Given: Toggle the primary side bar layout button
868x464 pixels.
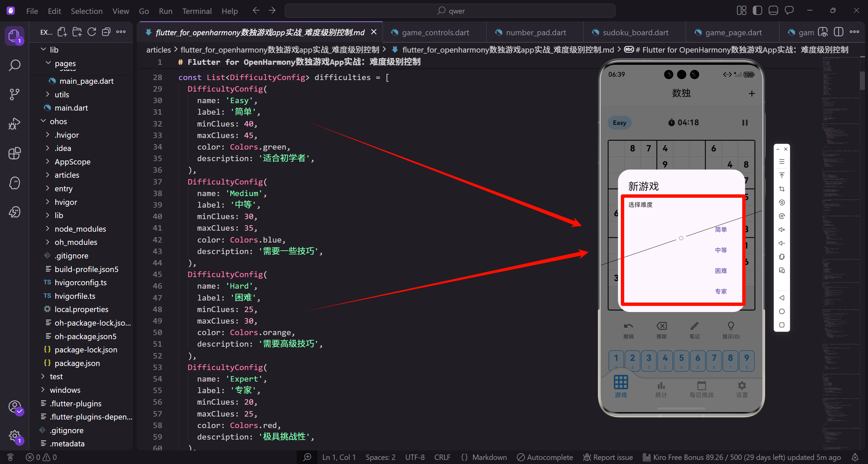Looking at the screenshot, I should [757, 11].
